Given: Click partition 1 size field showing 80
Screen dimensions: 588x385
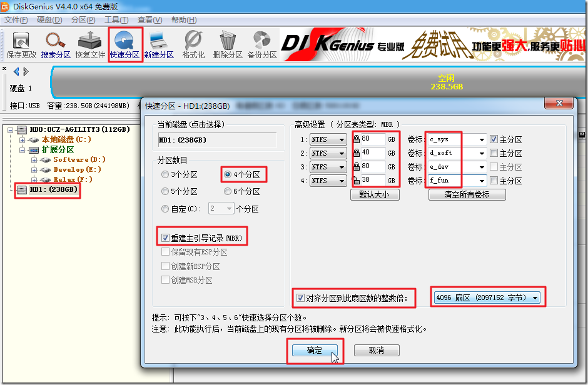Looking at the screenshot, I should [x=373, y=139].
